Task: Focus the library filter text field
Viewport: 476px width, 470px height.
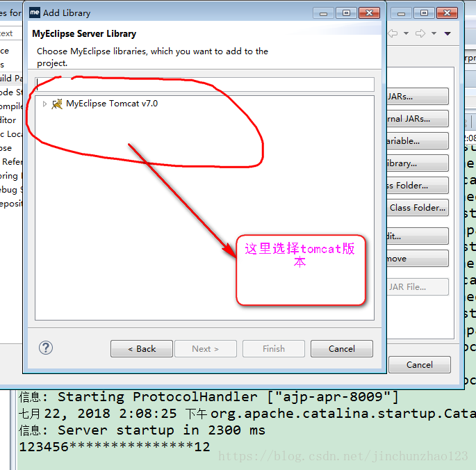Action: pyautogui.click(x=204, y=84)
